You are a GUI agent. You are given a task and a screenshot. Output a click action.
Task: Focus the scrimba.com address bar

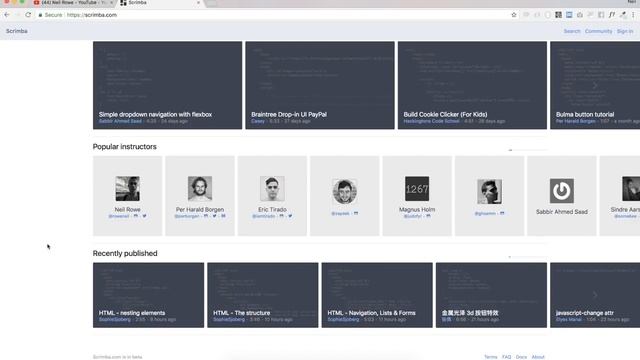click(273, 15)
